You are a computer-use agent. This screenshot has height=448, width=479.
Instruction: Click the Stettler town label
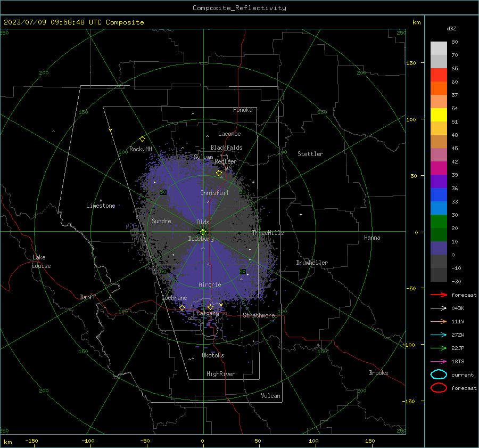coord(310,154)
